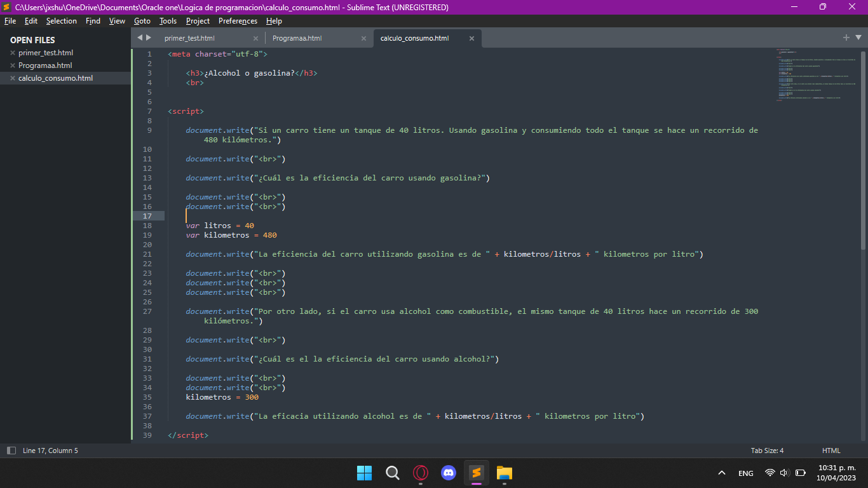Viewport: 868px width, 488px height.
Task: Click the battery status icon
Action: [x=801, y=473]
